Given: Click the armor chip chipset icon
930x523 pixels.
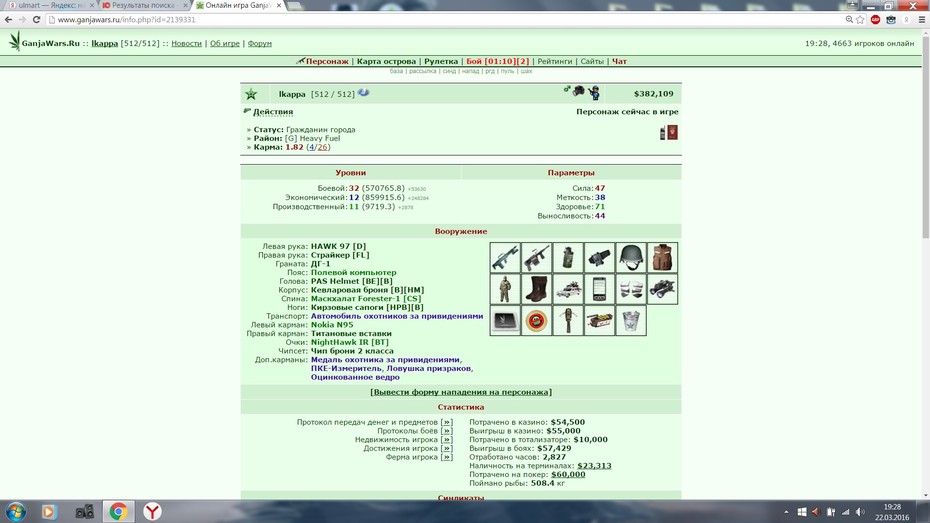Looking at the screenshot, I should 505,320.
